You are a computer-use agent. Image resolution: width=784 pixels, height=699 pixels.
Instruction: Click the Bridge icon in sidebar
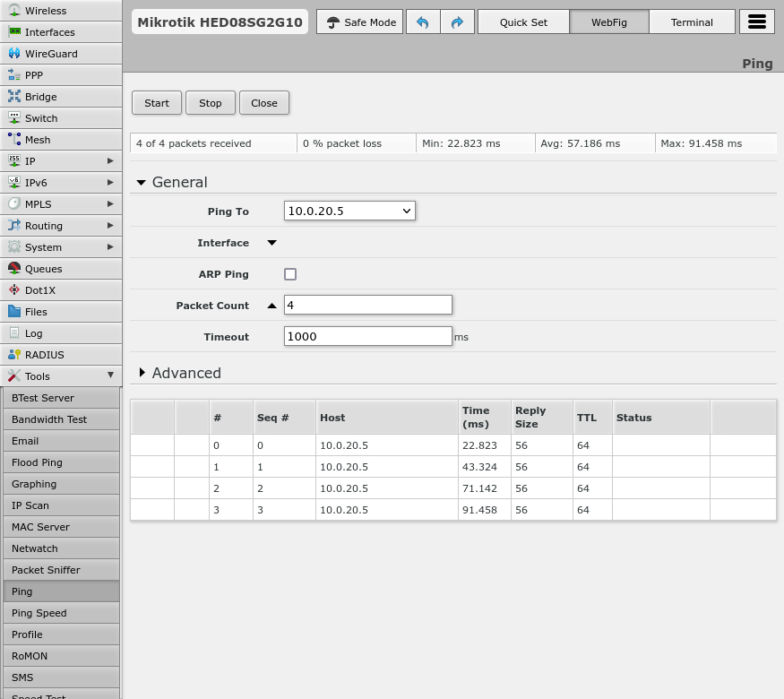[14, 97]
